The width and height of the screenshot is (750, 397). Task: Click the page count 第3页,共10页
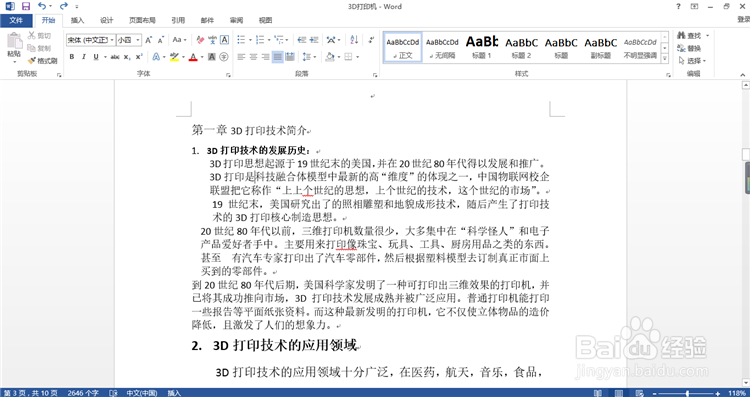tap(31, 393)
